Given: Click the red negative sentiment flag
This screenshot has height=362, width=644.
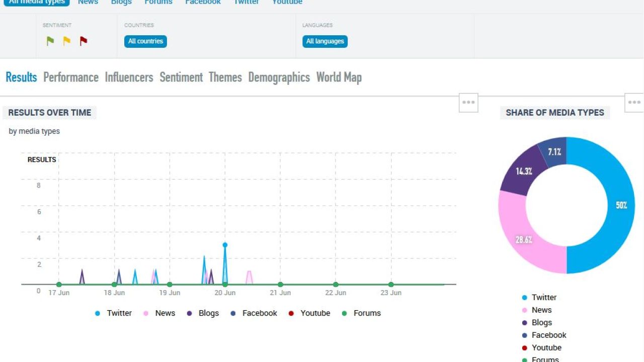Looking at the screenshot, I should (x=84, y=41).
